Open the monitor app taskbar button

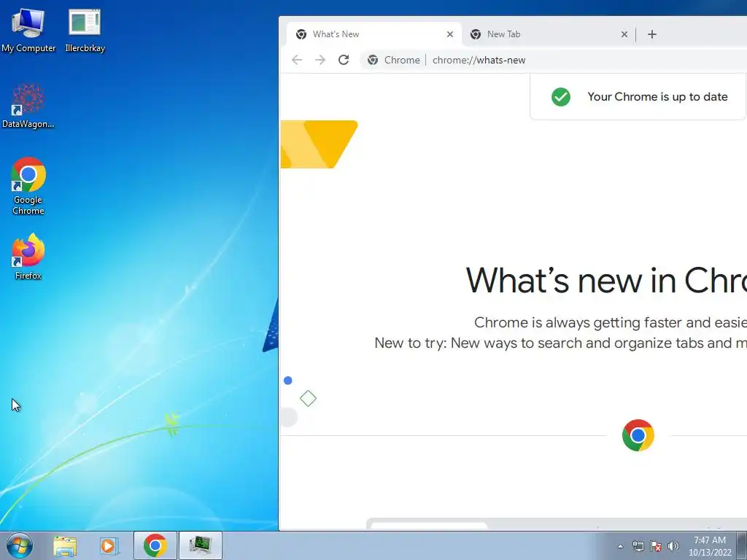[x=201, y=545]
